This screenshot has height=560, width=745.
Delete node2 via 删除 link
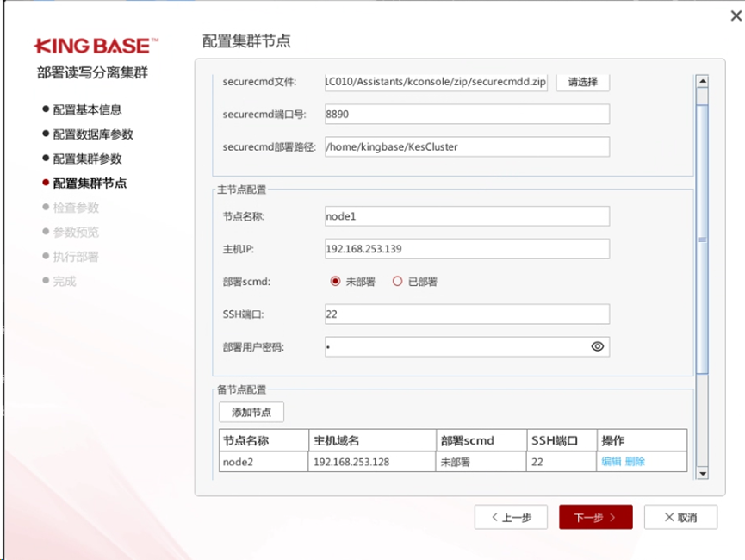click(x=635, y=462)
